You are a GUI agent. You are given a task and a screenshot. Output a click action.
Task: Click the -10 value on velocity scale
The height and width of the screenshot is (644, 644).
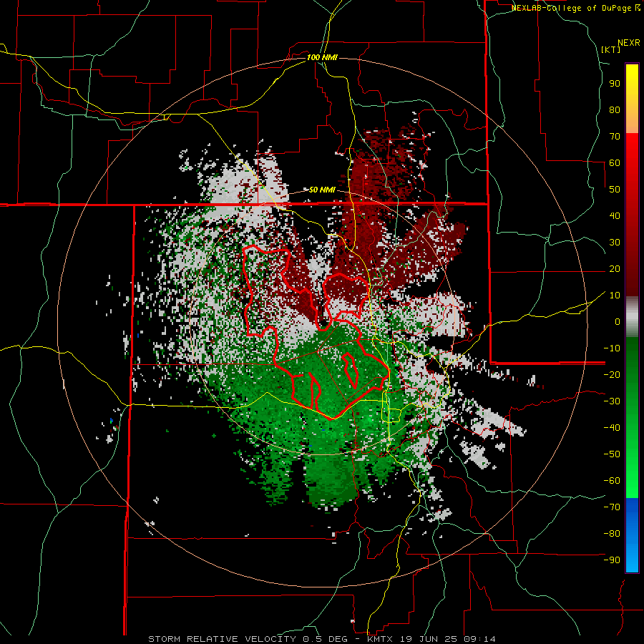click(612, 348)
